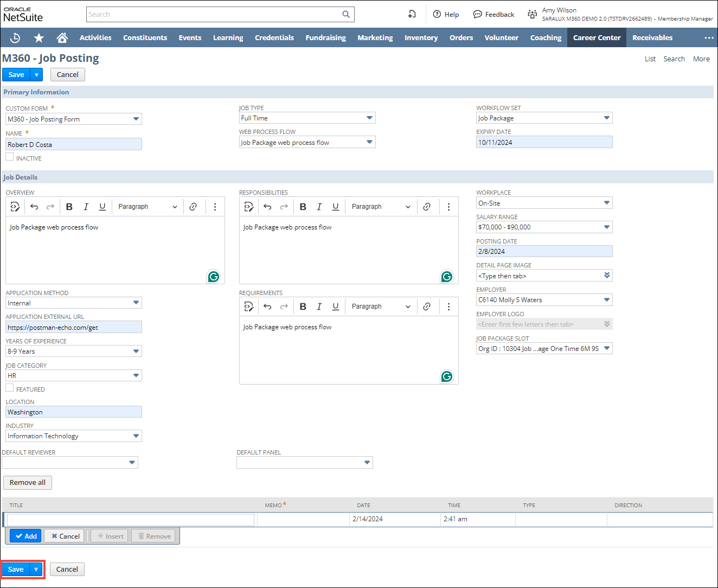Click the bottom Save button

tap(16, 570)
